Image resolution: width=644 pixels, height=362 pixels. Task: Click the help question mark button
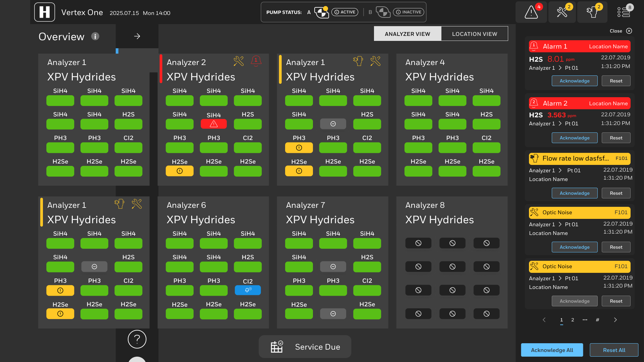137,339
